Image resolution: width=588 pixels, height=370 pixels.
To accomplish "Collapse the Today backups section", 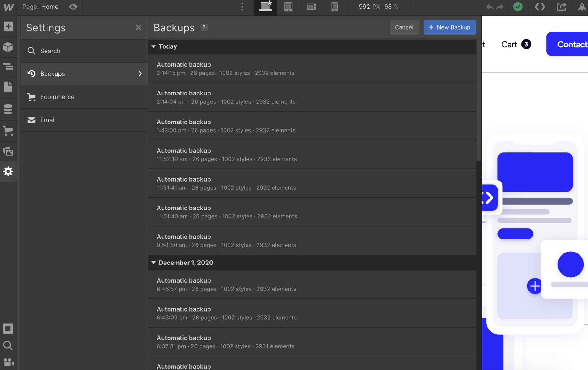I will pos(153,46).
